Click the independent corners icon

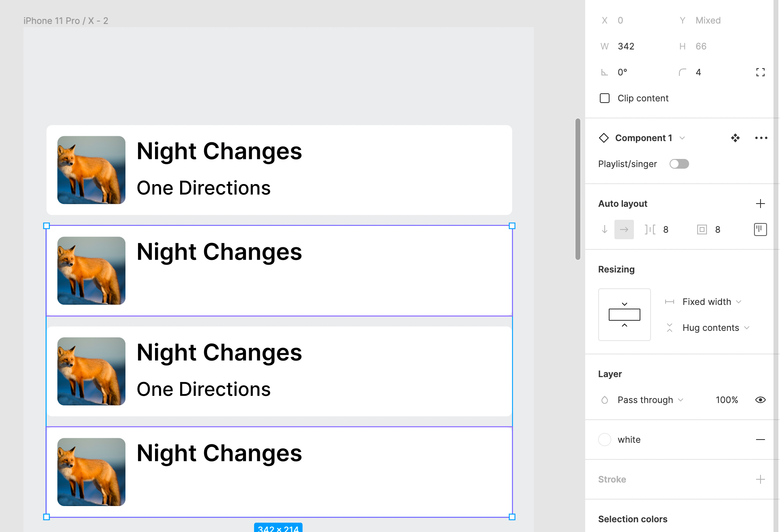click(x=760, y=72)
